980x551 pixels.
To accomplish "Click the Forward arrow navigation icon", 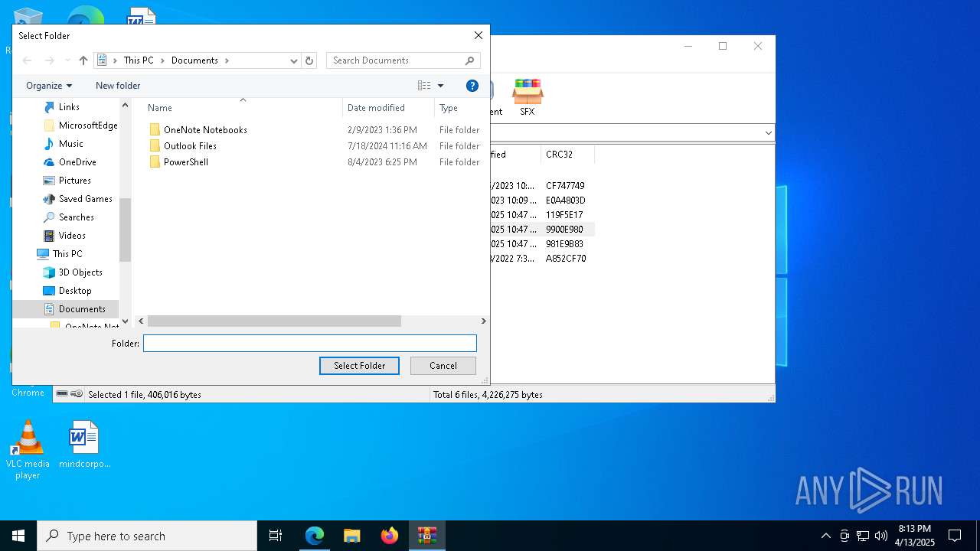I will coord(50,60).
